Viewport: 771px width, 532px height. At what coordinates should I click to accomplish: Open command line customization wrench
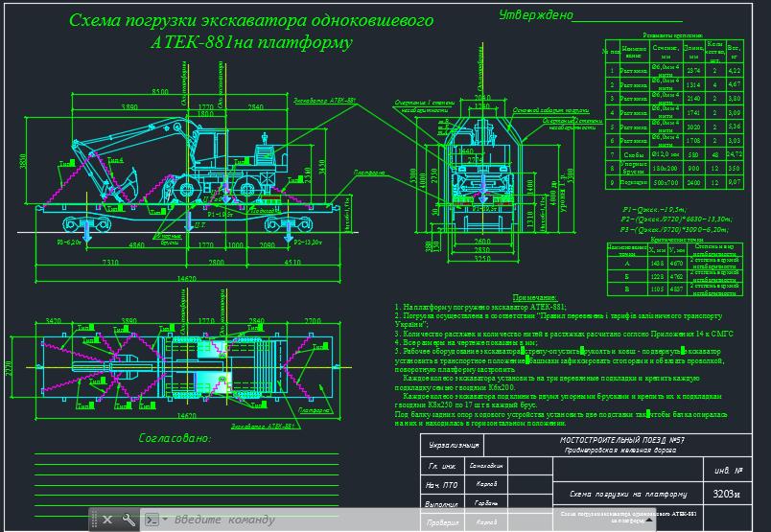tap(128, 520)
